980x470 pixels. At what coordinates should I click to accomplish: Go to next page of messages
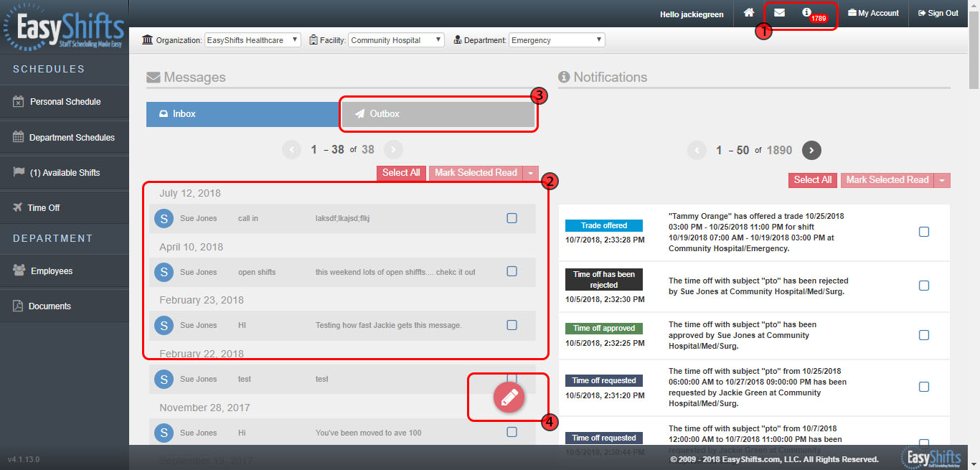click(x=393, y=149)
